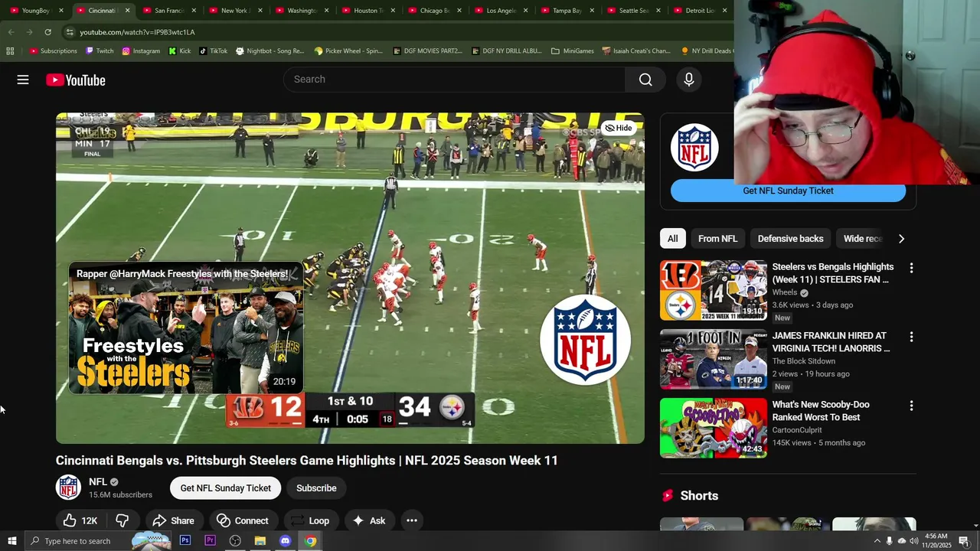The image size is (980, 551).
Task: Click Get NFL Sunday Ticket below title
Action: point(226,488)
